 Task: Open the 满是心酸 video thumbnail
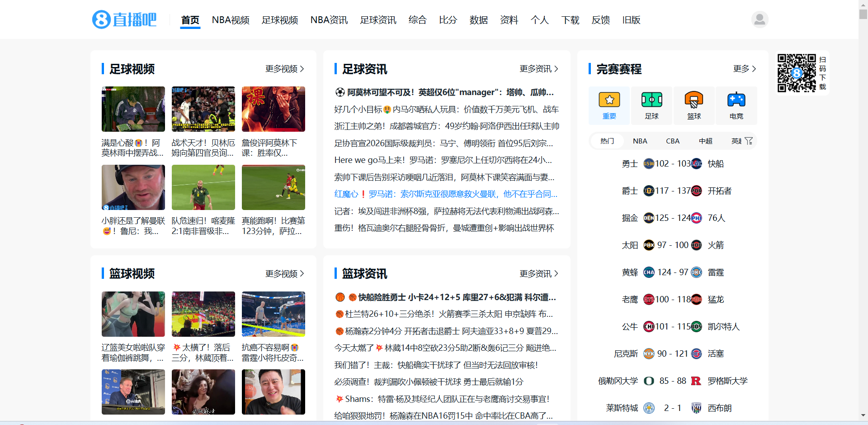(133, 109)
